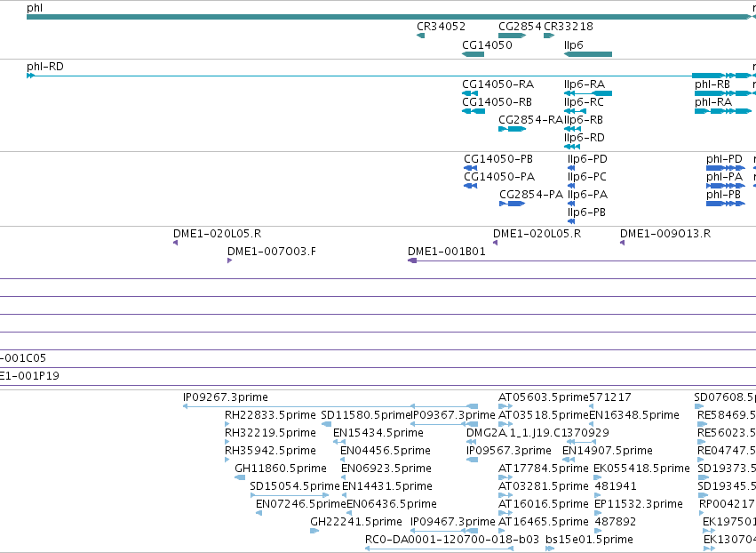Click the EN15434.5prime EST
Image resolution: width=756 pixels, height=553 pixels.
point(339,442)
